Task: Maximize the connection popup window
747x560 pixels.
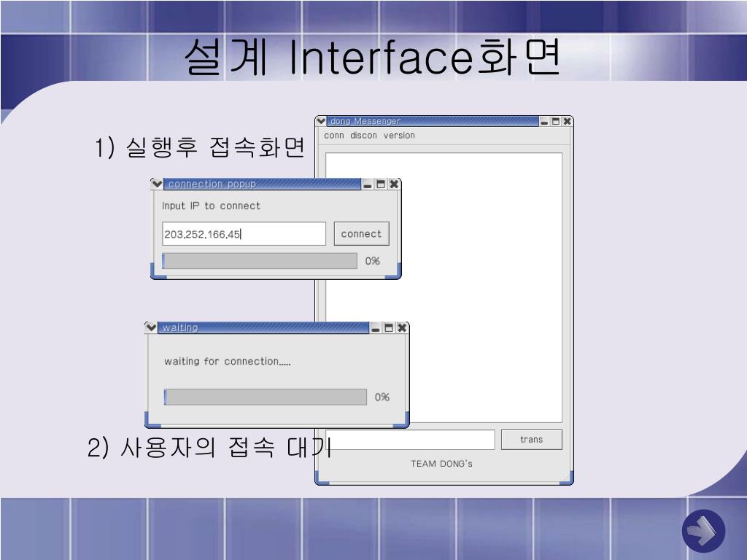Action: point(381,184)
